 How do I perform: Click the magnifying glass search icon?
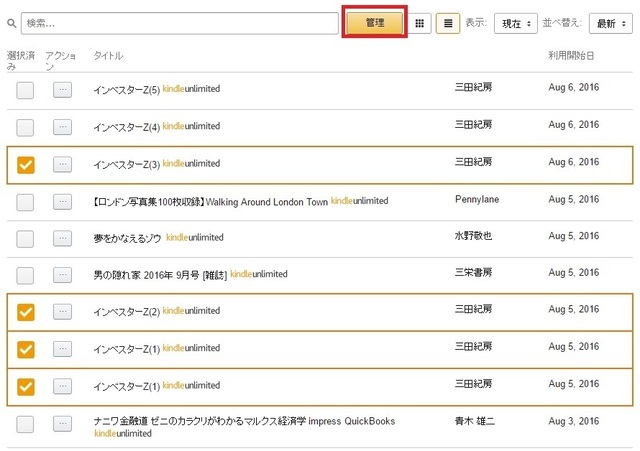(12, 24)
